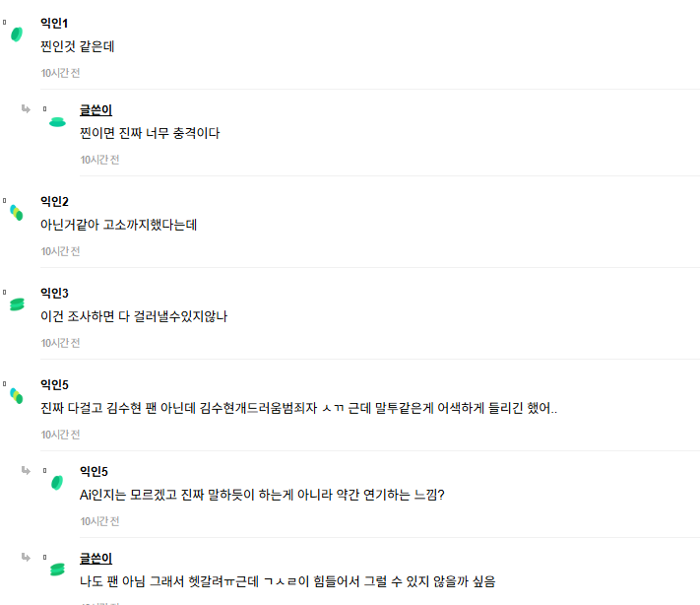Click 익인5's avatar on the Ai인지는 reply
This screenshot has height=605, width=700.
(x=57, y=483)
